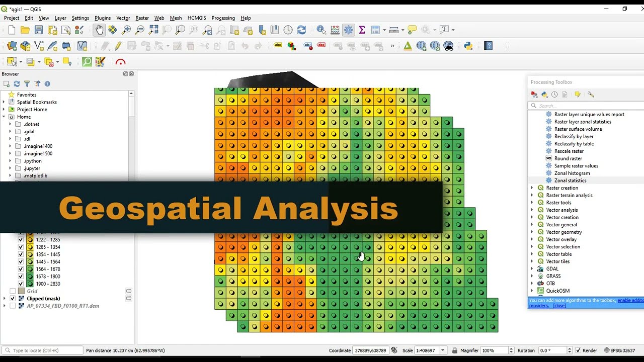Click the Browser panel refresh icon
Viewport: 644px width, 362px height.
pos(17,84)
